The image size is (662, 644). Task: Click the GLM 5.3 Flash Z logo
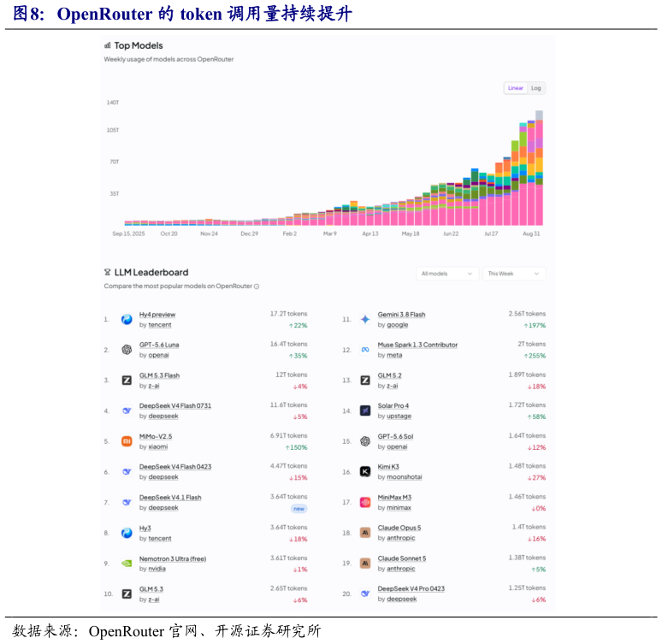127,380
